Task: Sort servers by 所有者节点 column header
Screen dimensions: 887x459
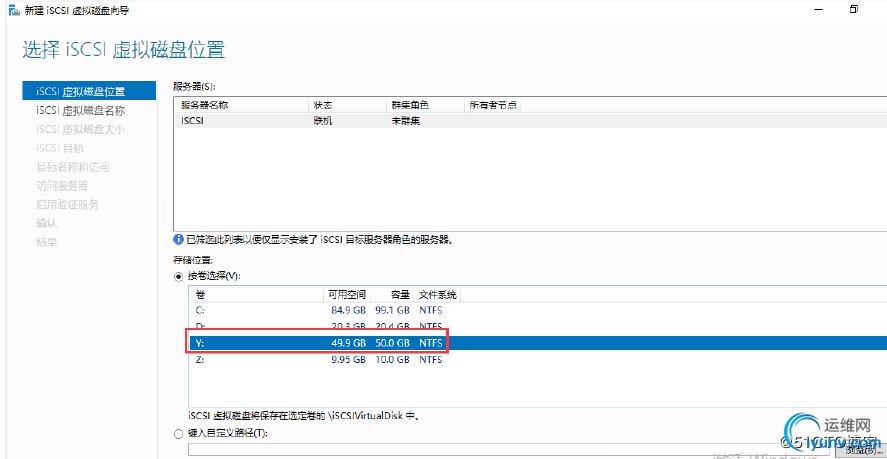Action: 492,105
